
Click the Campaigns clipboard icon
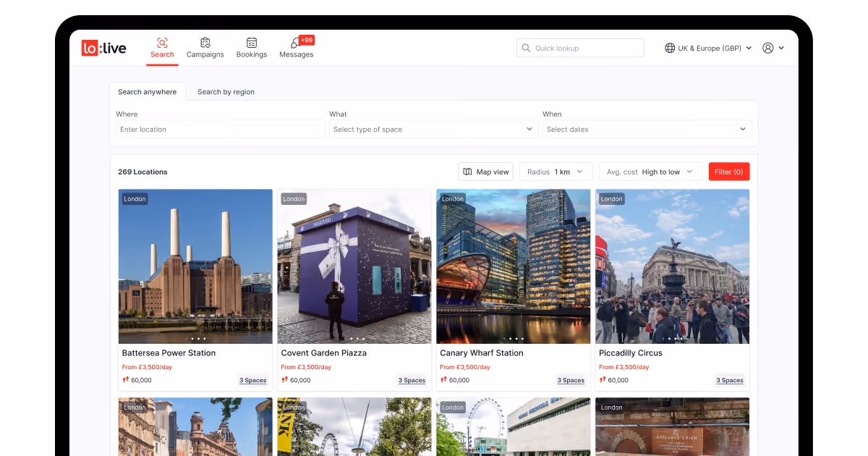click(x=205, y=43)
